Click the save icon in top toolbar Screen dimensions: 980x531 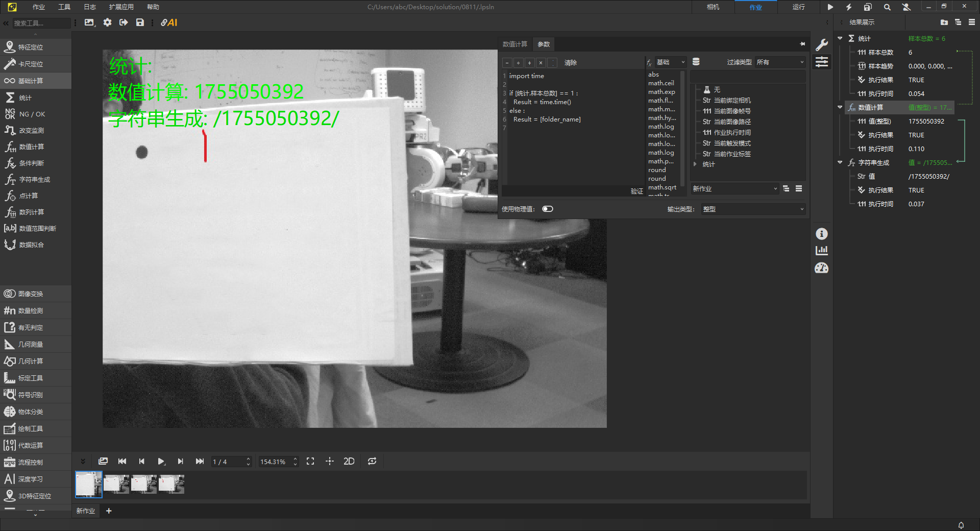(140, 22)
